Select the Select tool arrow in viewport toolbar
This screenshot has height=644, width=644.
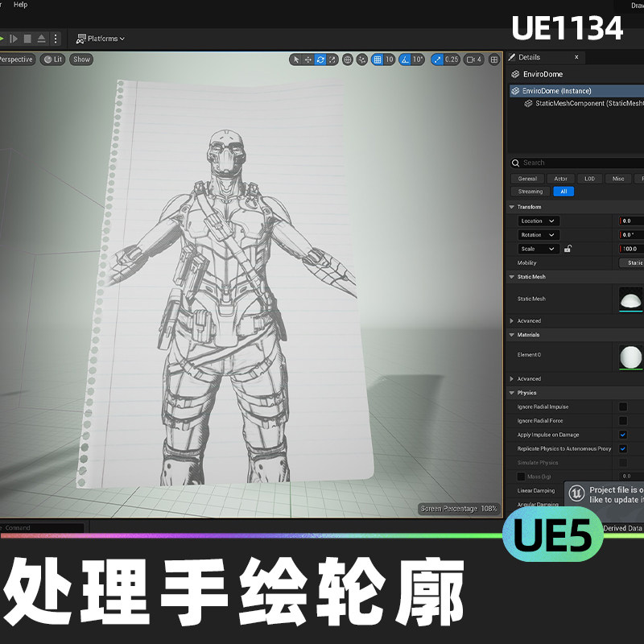(x=295, y=59)
